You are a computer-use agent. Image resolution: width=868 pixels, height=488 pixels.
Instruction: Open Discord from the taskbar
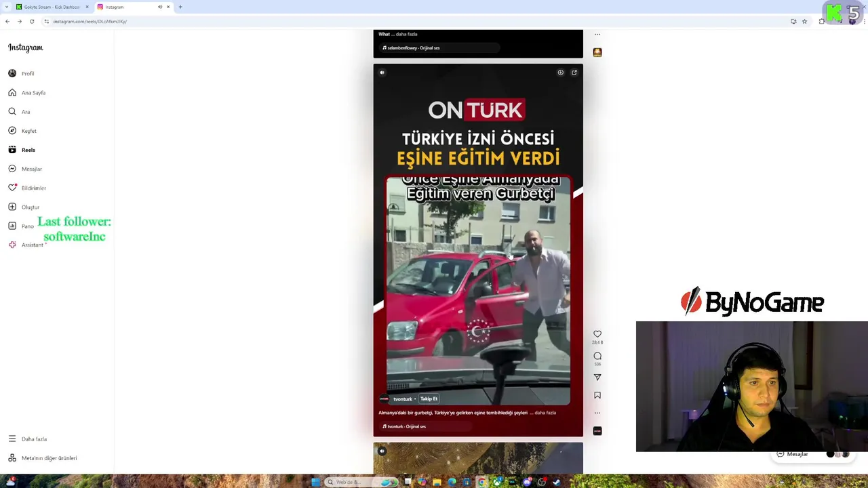pos(527,482)
